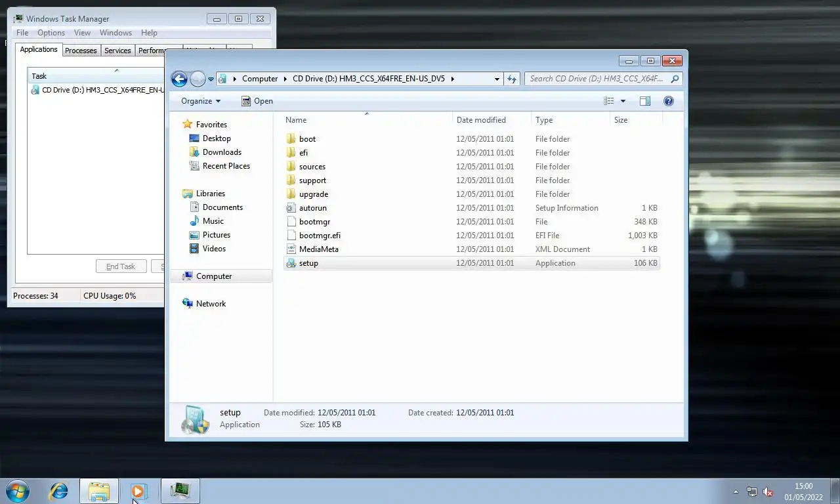
Task: Click the address bar refresh icon
Action: 512,79
